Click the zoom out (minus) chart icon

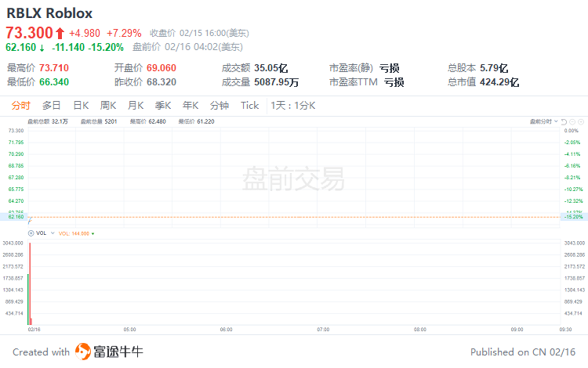[x=572, y=121]
